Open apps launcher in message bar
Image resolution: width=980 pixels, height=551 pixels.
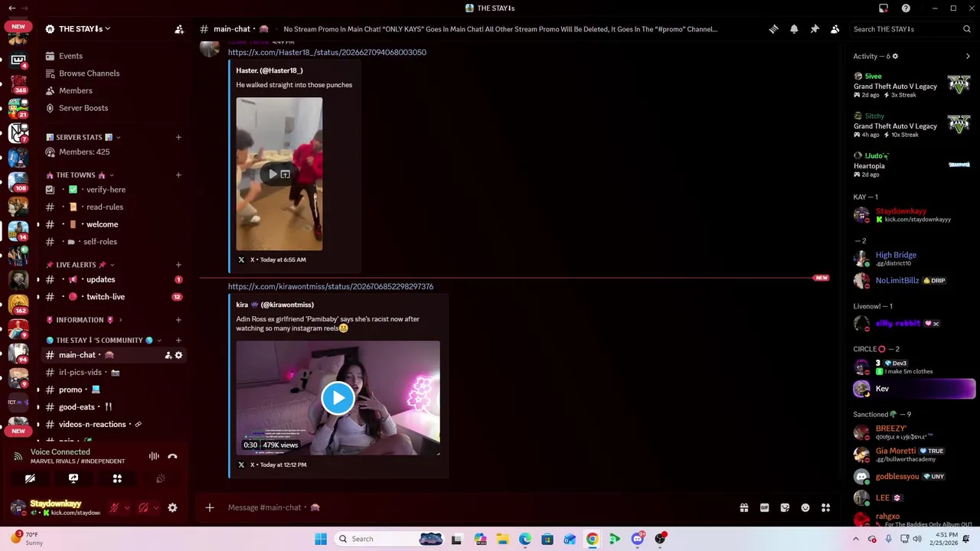tap(826, 507)
